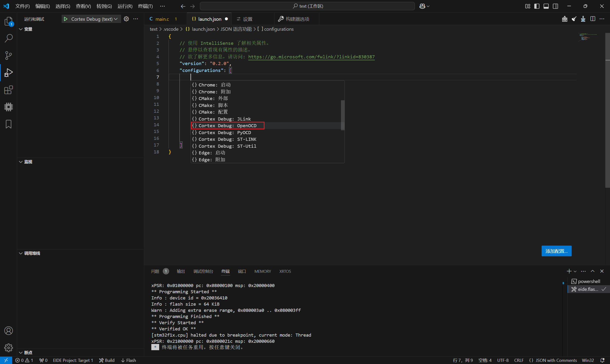Toggle the secondary side bar layout
610x364 pixels.
point(555,6)
